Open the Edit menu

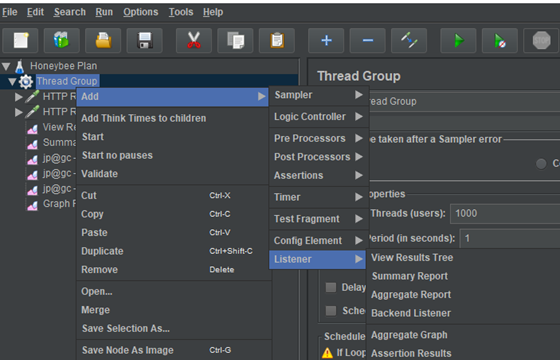[35, 12]
